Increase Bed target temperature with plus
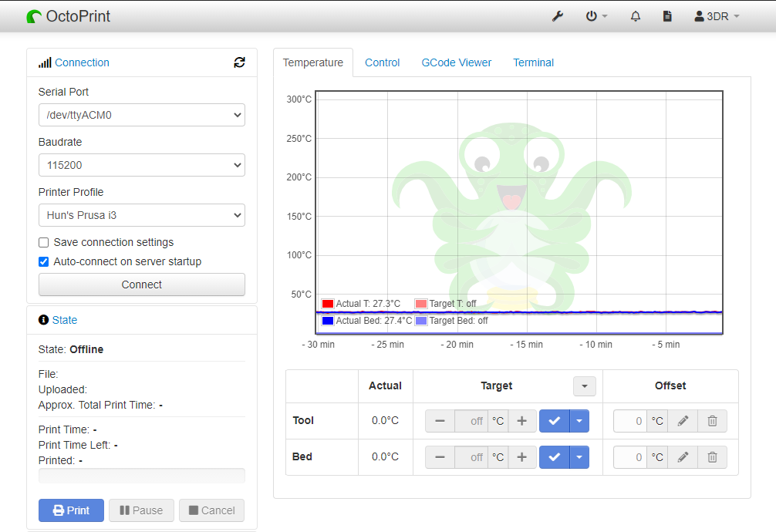Viewport: 776px width, 532px height. [522, 457]
